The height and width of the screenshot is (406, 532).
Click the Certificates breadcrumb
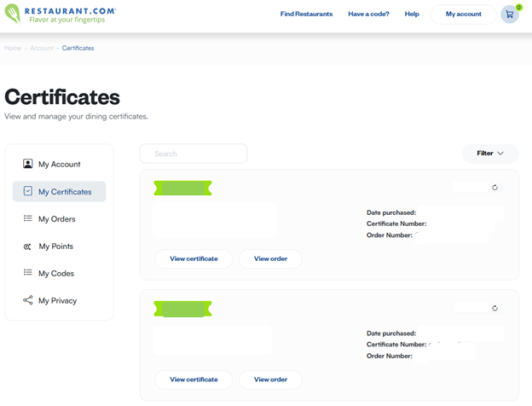(x=78, y=49)
